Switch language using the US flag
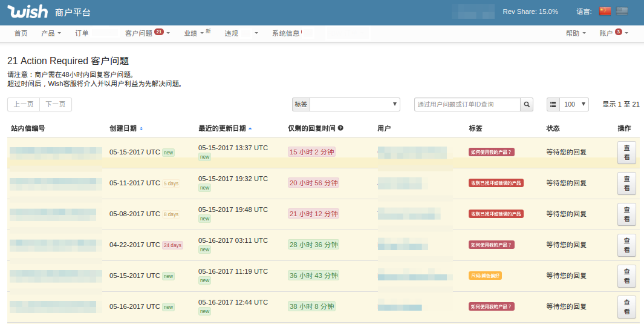The width and height of the screenshot is (644, 324). click(622, 12)
